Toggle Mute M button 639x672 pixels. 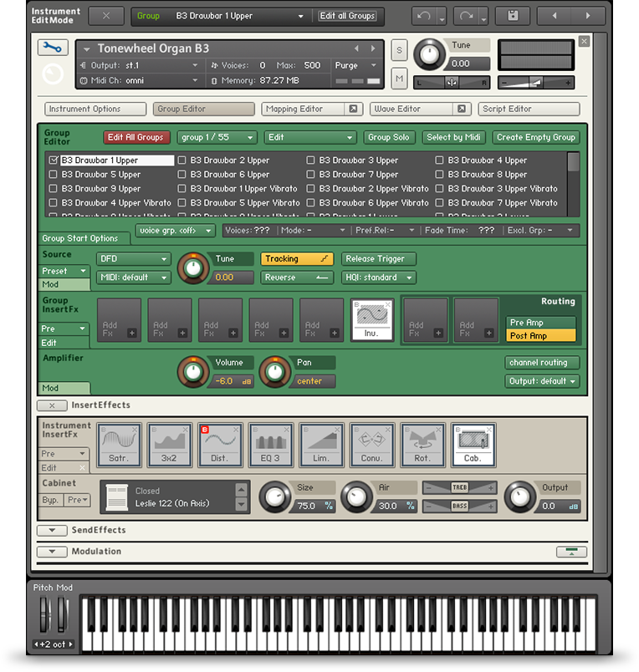coord(399,79)
